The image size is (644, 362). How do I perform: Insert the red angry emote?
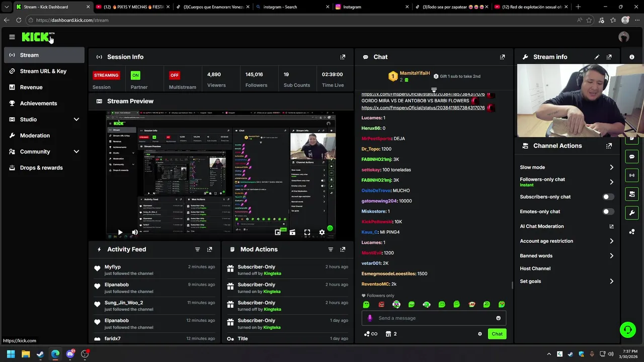[x=381, y=305]
